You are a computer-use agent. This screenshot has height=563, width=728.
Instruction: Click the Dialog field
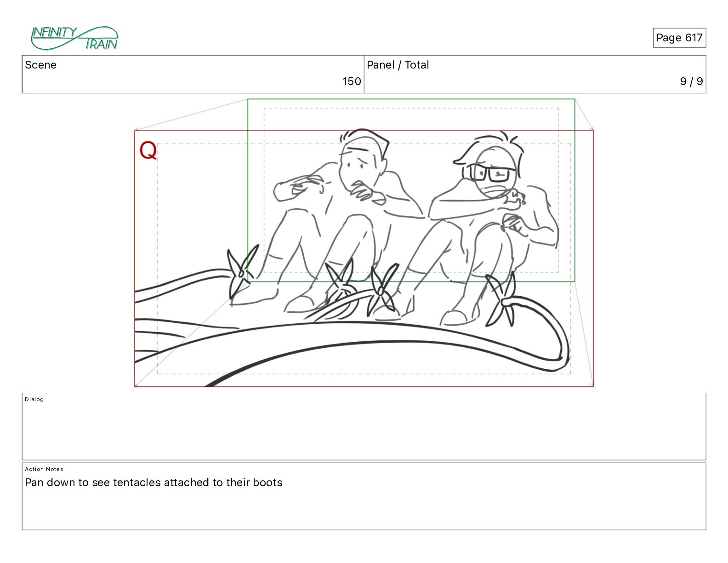[x=364, y=426]
